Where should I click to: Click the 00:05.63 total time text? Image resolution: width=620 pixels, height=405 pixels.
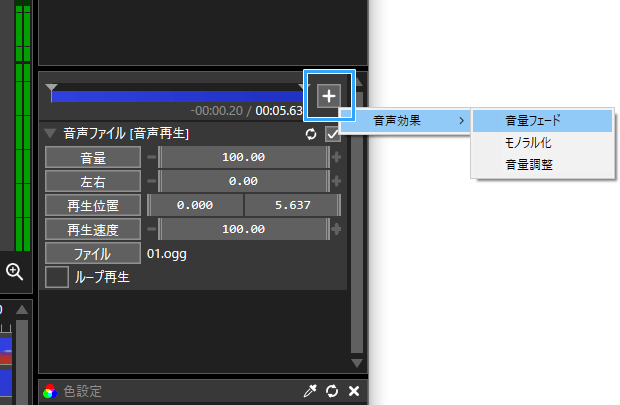click(x=279, y=111)
